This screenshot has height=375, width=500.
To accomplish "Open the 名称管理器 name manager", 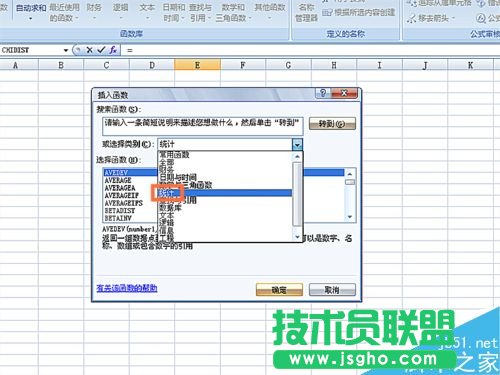I will tap(306, 12).
